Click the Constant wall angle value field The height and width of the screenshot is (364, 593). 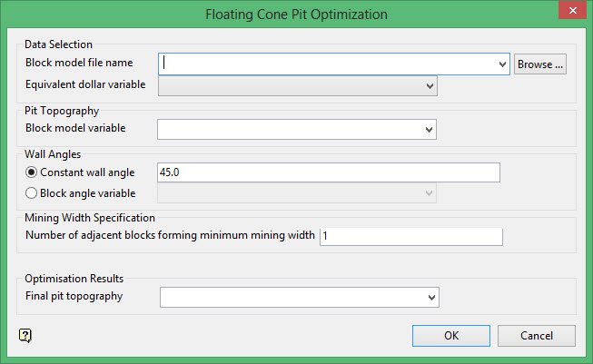pos(328,172)
